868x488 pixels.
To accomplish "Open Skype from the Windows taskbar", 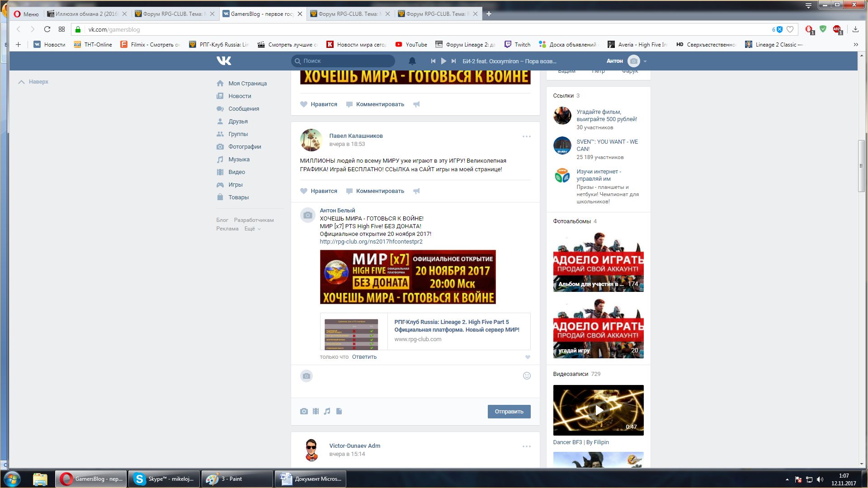I will pyautogui.click(x=164, y=479).
